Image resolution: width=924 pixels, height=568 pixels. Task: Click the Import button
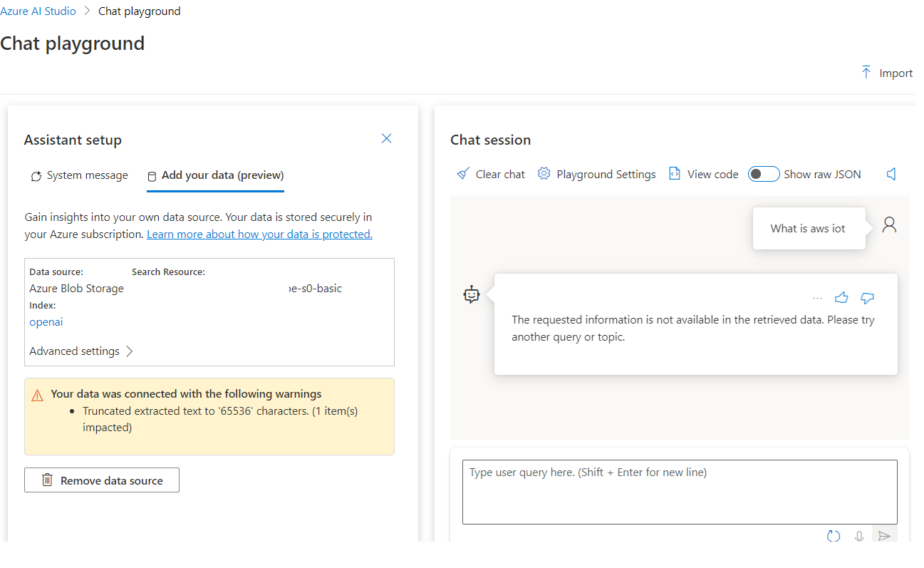point(887,73)
